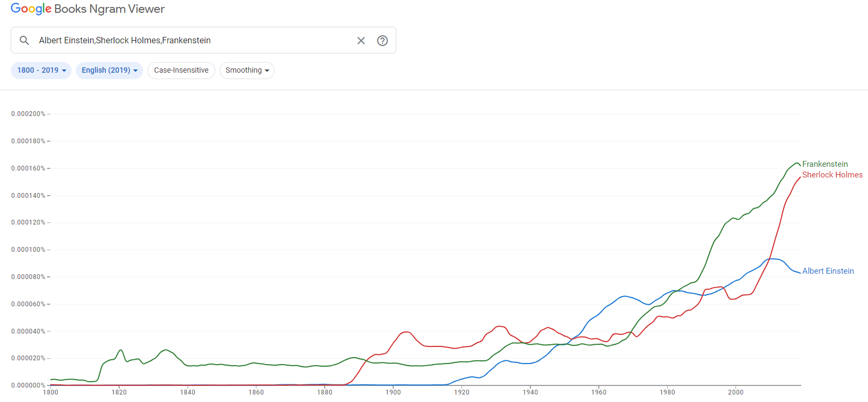Select the Google logo letter G

click(15, 9)
